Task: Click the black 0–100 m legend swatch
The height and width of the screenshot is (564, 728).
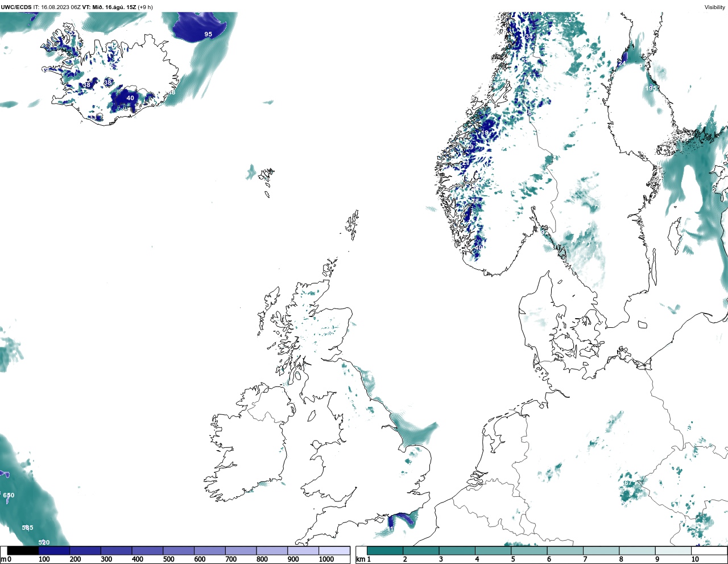Action: coord(23,551)
